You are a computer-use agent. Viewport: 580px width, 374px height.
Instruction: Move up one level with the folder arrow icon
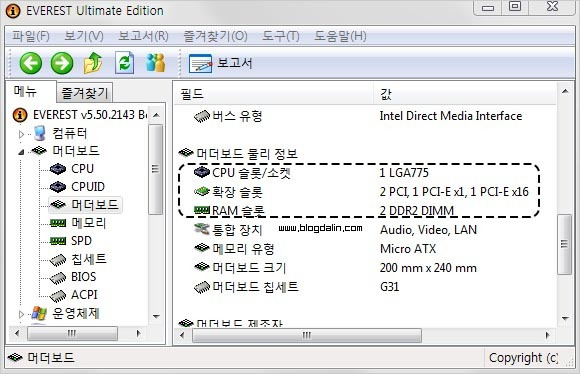pyautogui.click(x=93, y=63)
